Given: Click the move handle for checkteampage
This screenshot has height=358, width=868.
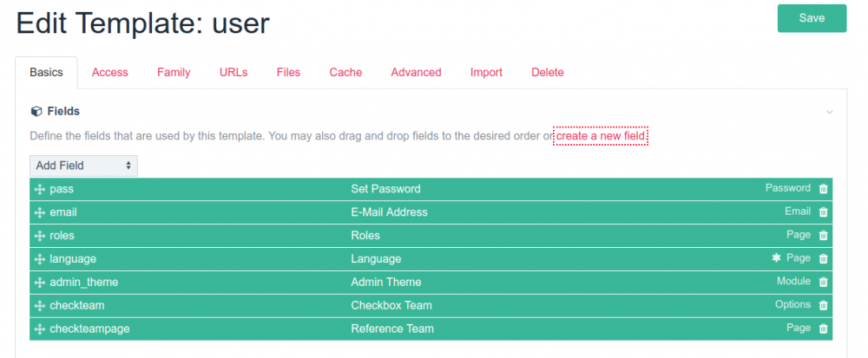Looking at the screenshot, I should [x=39, y=329].
